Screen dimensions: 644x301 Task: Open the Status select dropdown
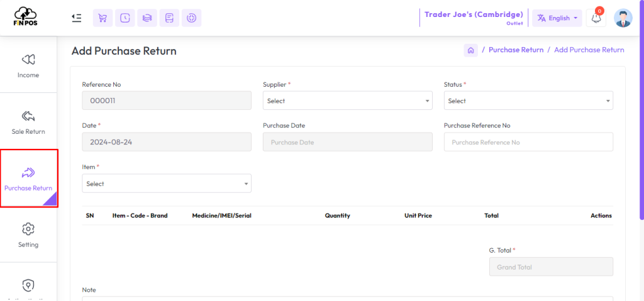[x=528, y=101]
